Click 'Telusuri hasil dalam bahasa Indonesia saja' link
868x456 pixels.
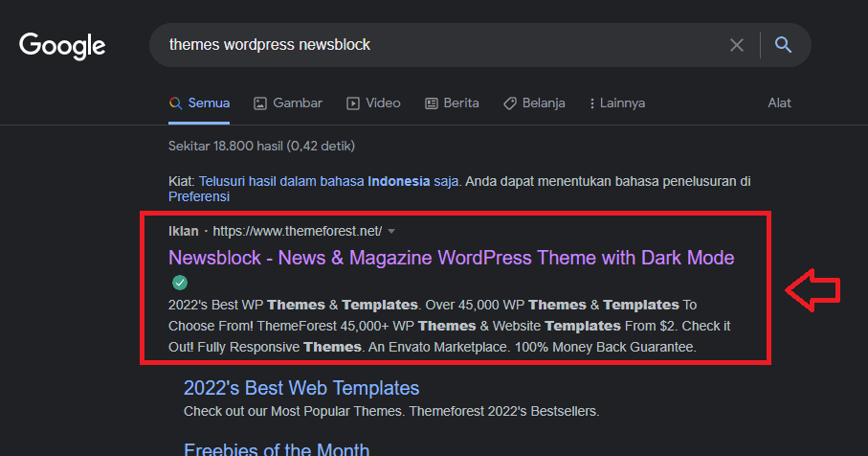point(328,181)
